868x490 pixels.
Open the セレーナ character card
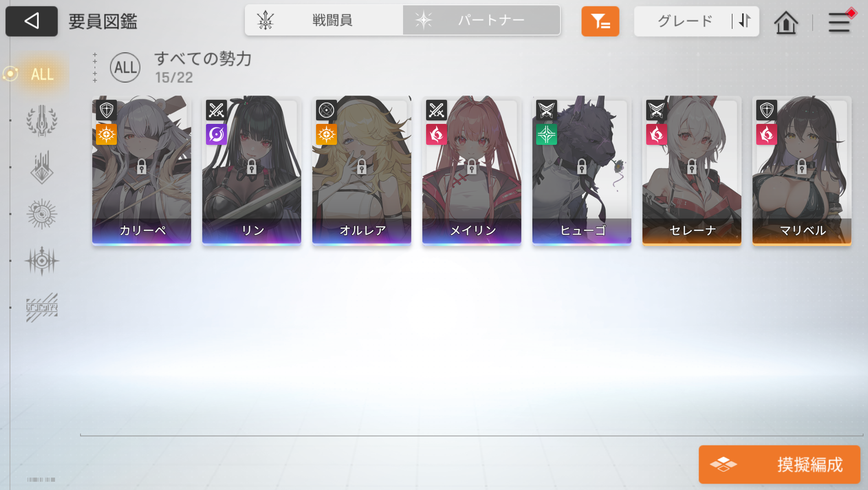pos(692,171)
